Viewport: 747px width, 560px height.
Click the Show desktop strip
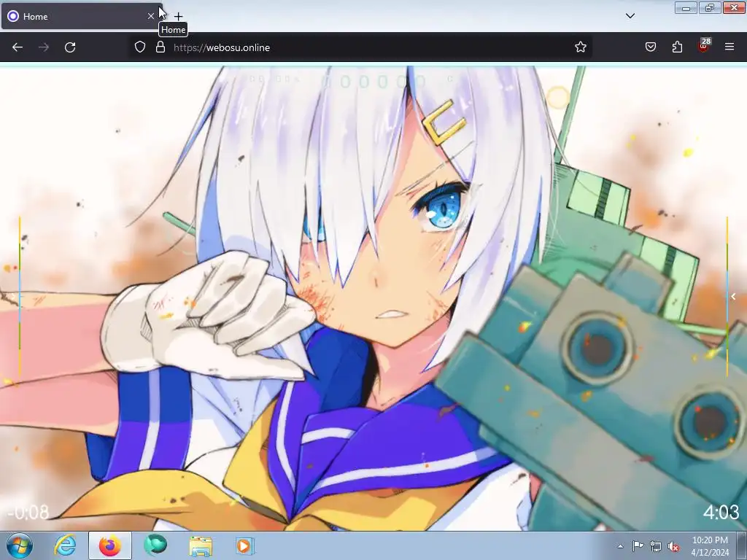tap(742, 545)
